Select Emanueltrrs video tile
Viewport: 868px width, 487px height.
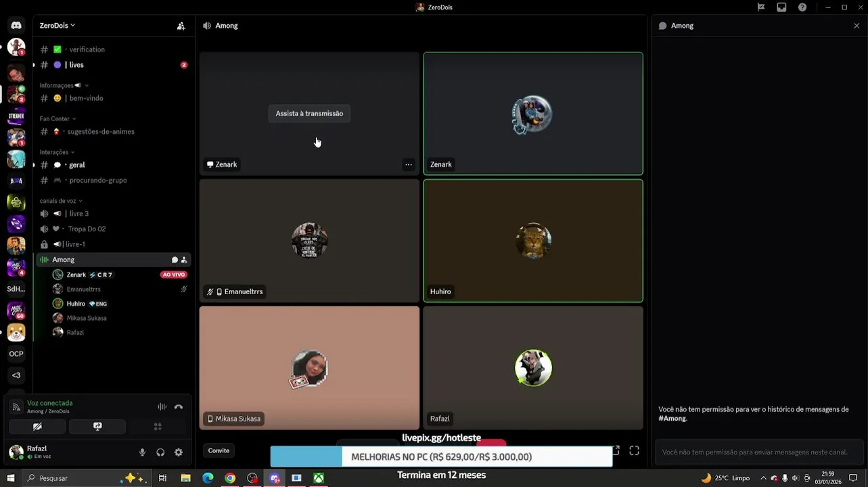[x=309, y=241]
